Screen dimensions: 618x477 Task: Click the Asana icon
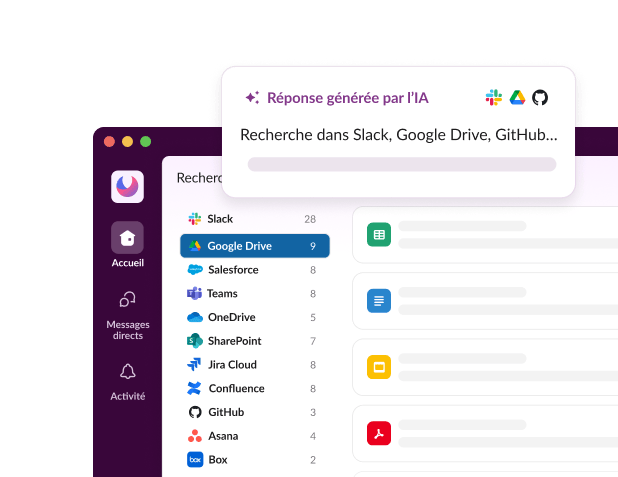[x=195, y=436]
